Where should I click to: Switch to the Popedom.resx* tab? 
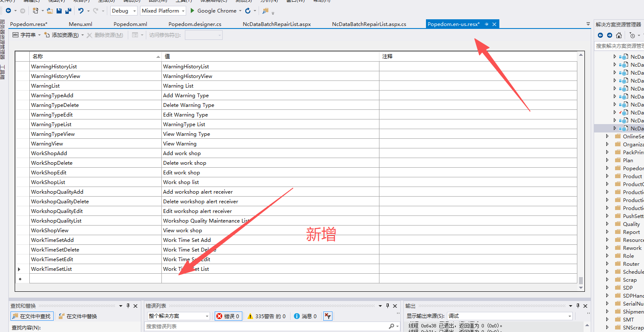tap(29, 24)
